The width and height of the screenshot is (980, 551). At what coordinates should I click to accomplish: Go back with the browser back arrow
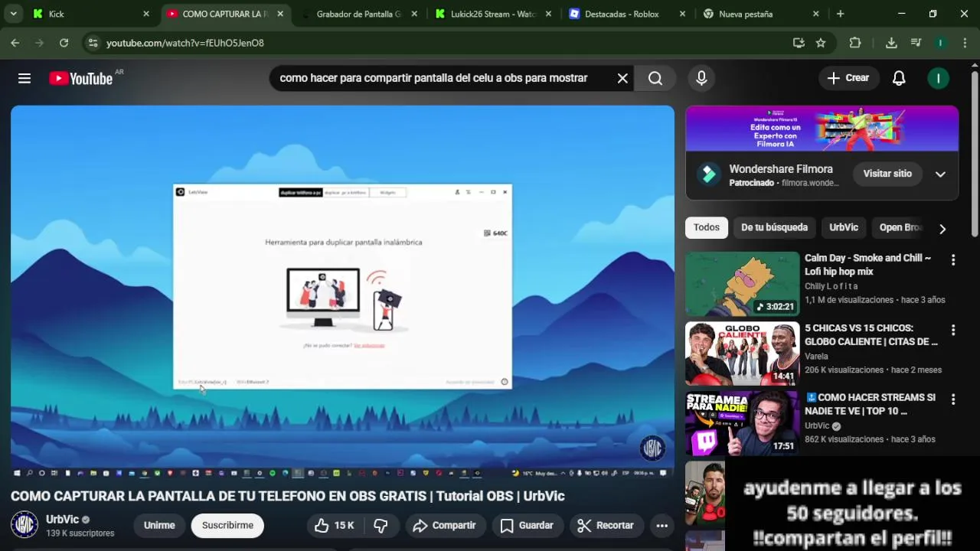15,43
